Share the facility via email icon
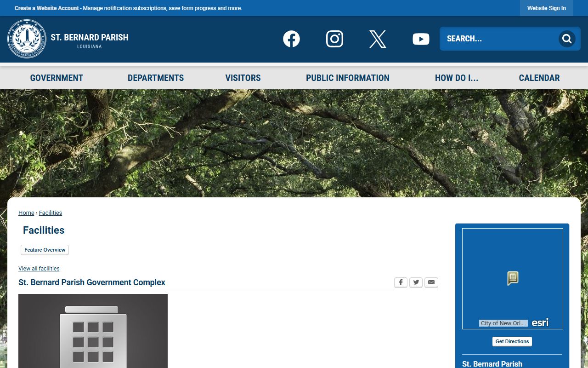 pyautogui.click(x=431, y=282)
